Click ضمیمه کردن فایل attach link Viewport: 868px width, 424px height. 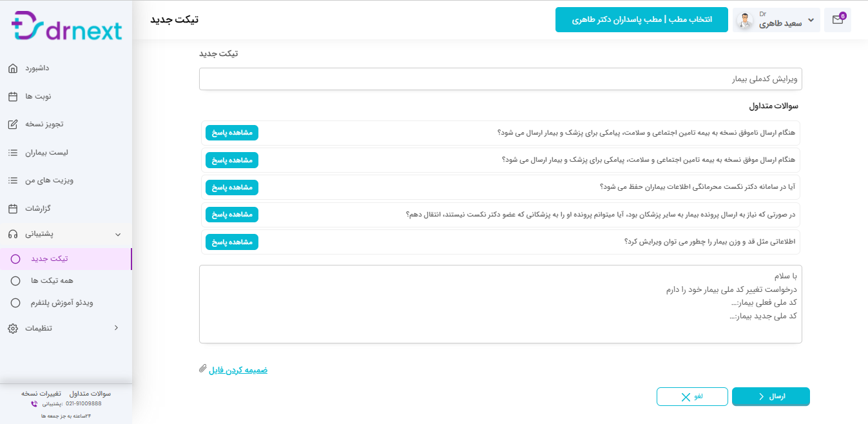238,370
